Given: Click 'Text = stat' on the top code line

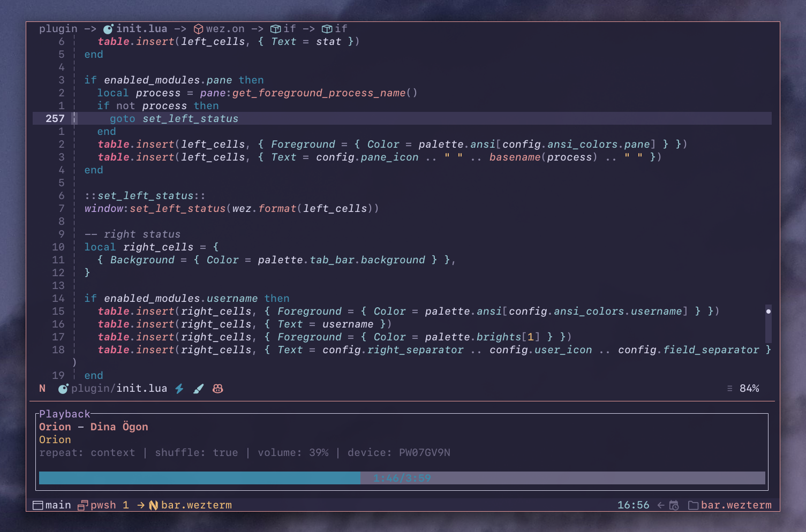Looking at the screenshot, I should point(306,42).
